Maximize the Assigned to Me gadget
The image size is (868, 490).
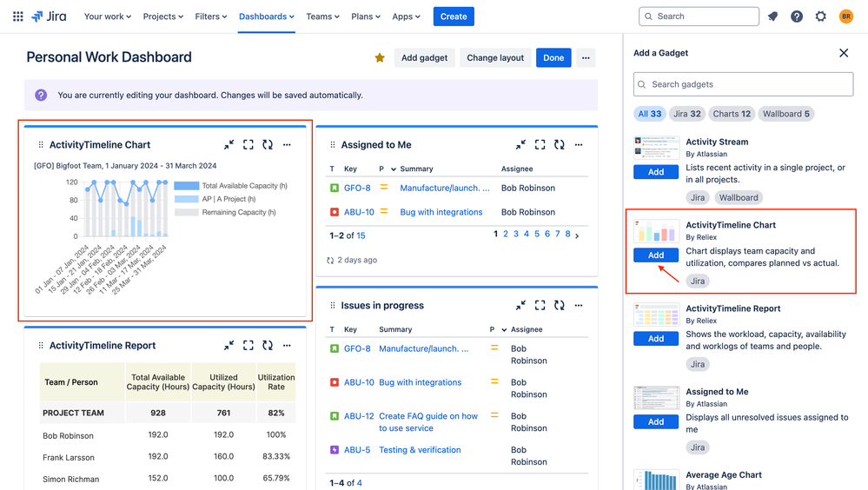click(540, 144)
